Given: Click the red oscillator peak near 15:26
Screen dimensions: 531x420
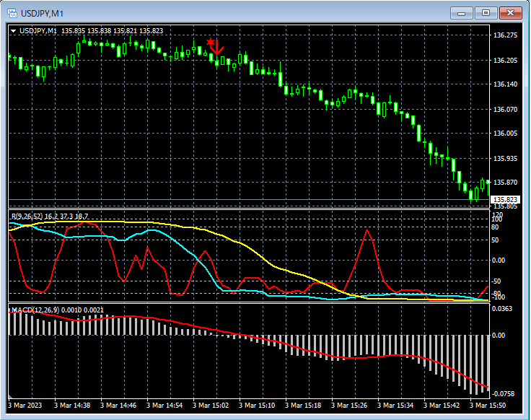Looking at the screenshot, I should pyautogui.click(x=368, y=232).
